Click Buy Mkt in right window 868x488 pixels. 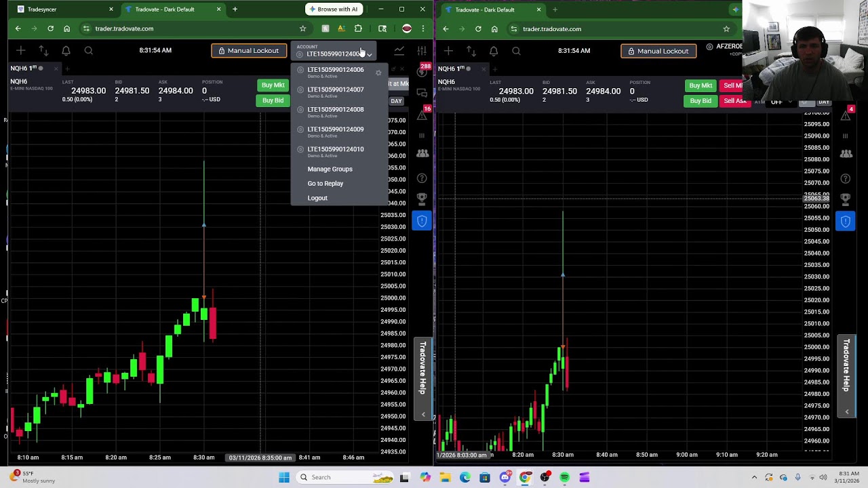(701, 86)
